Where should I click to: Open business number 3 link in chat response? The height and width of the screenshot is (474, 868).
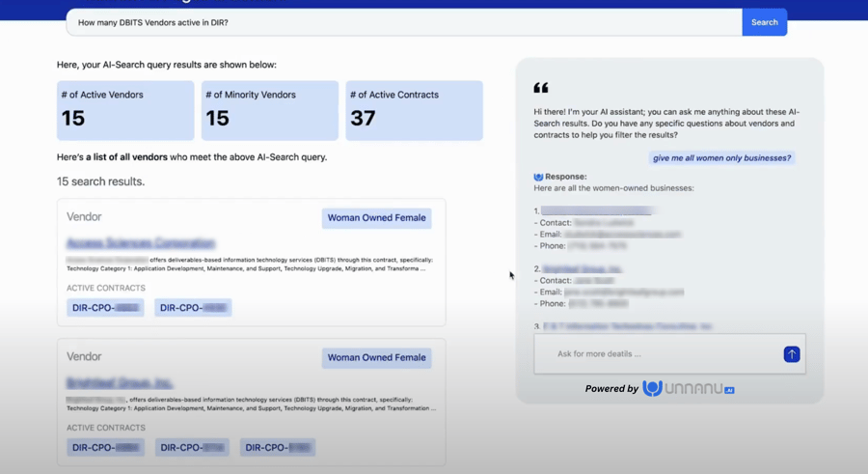(627, 326)
